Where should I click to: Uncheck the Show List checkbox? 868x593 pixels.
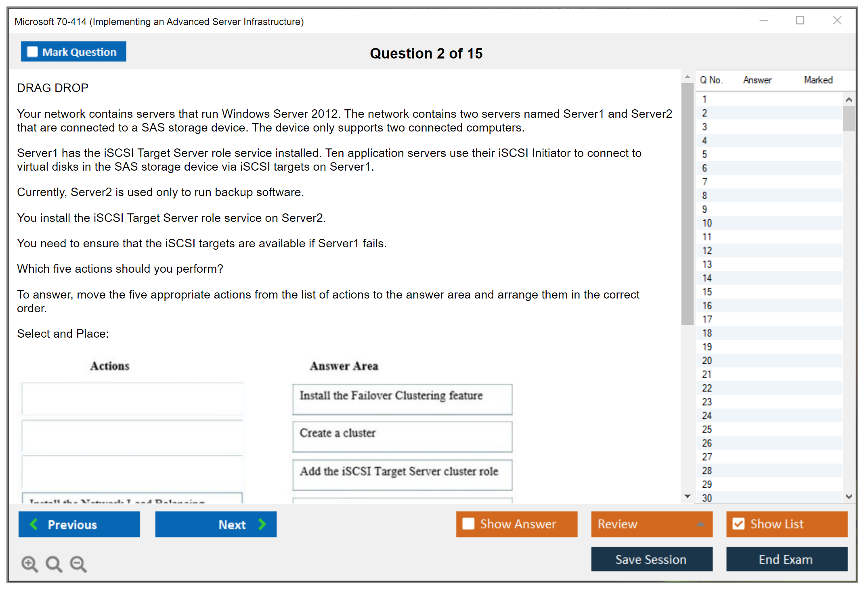pos(738,524)
